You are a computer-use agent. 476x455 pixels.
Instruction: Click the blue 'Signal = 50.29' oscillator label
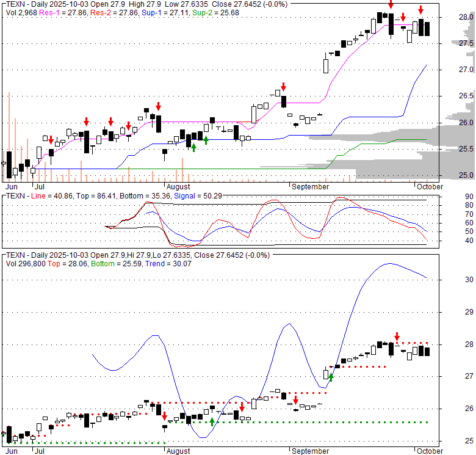198,196
